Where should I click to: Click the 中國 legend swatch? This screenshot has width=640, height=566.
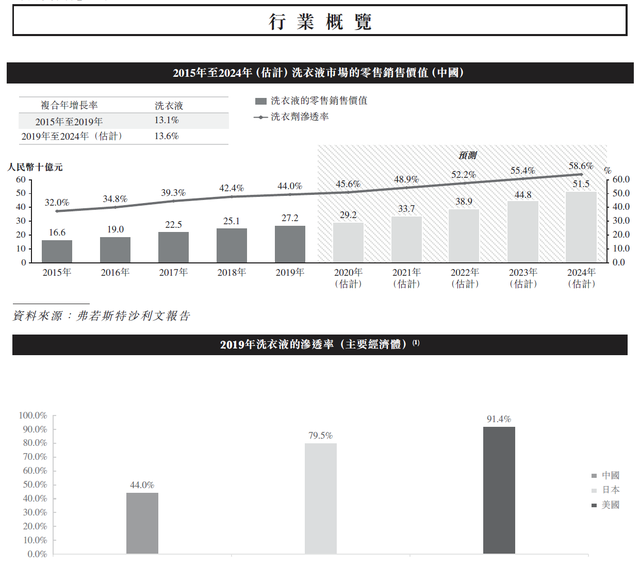[x=594, y=476]
